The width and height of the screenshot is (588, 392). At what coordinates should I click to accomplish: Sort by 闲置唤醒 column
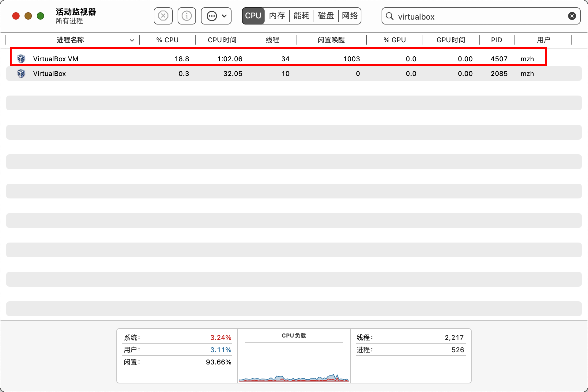tap(331, 40)
